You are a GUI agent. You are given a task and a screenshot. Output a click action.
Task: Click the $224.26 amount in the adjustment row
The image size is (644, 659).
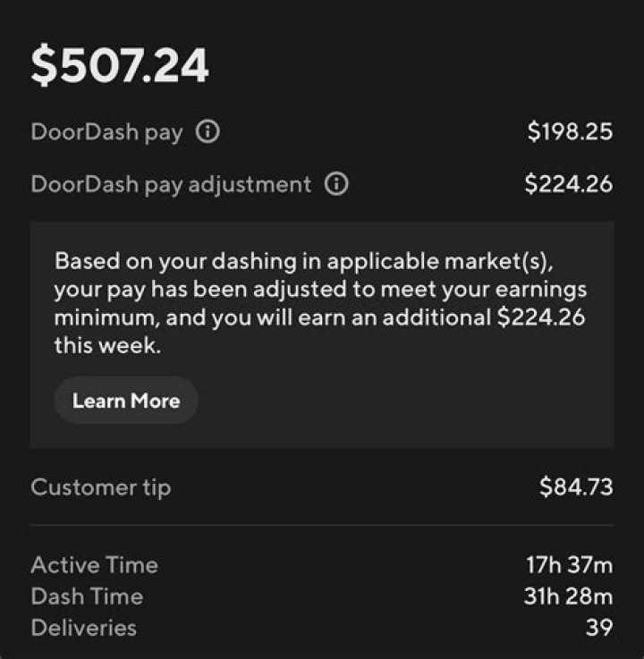[569, 185]
